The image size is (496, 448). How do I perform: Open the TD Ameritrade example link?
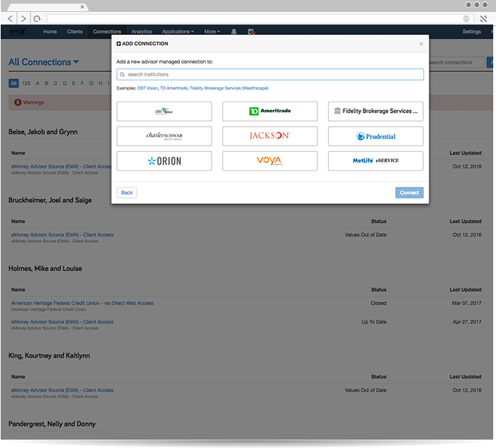[174, 88]
